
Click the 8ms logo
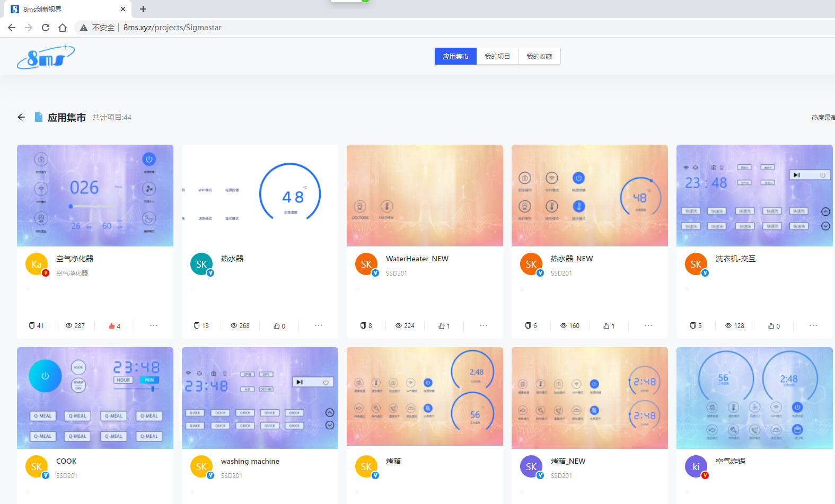click(x=46, y=57)
